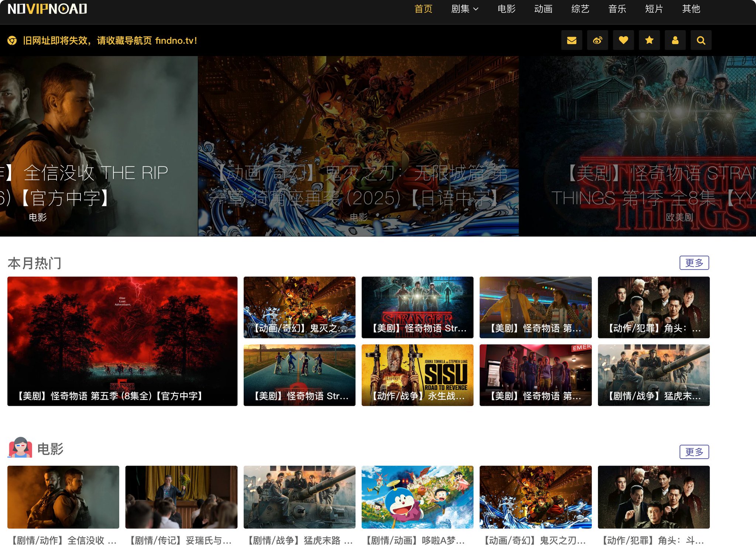Click the Chrome icon beside notice text
Screen dimensions: 756x552
click(12, 41)
